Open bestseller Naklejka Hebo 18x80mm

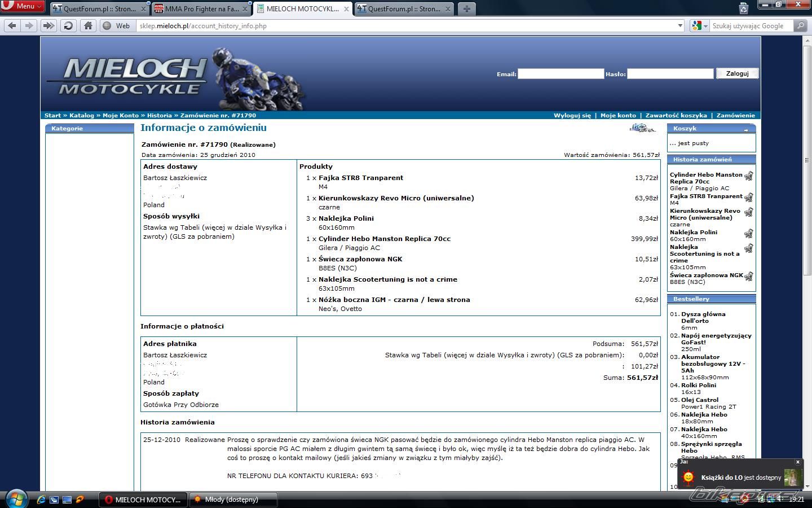pos(704,415)
